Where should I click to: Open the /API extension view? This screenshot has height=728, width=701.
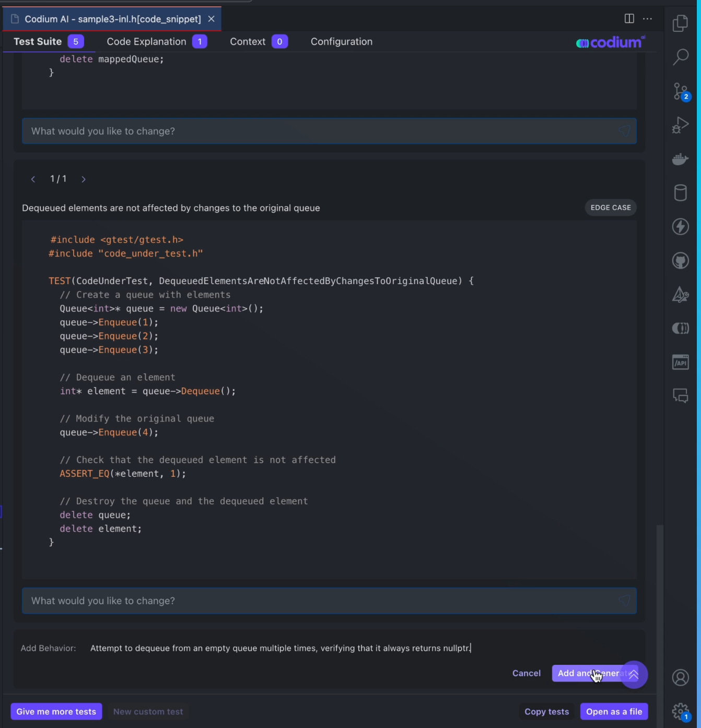pyautogui.click(x=680, y=362)
